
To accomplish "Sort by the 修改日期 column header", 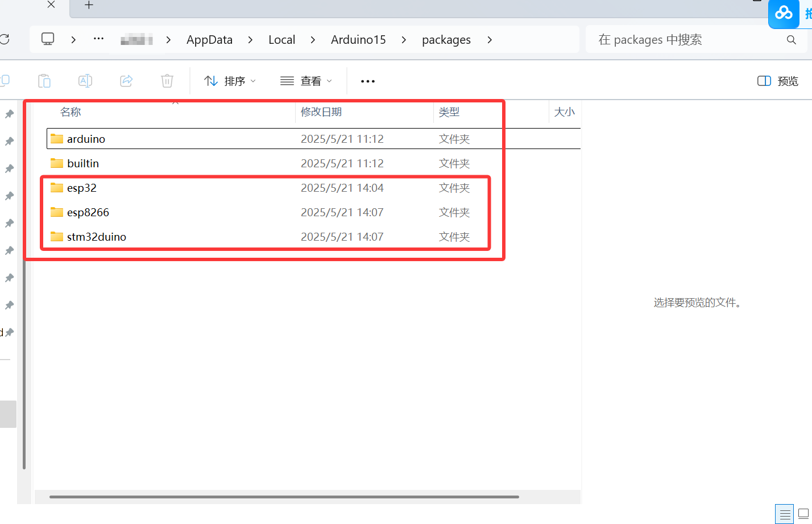I will [x=321, y=112].
